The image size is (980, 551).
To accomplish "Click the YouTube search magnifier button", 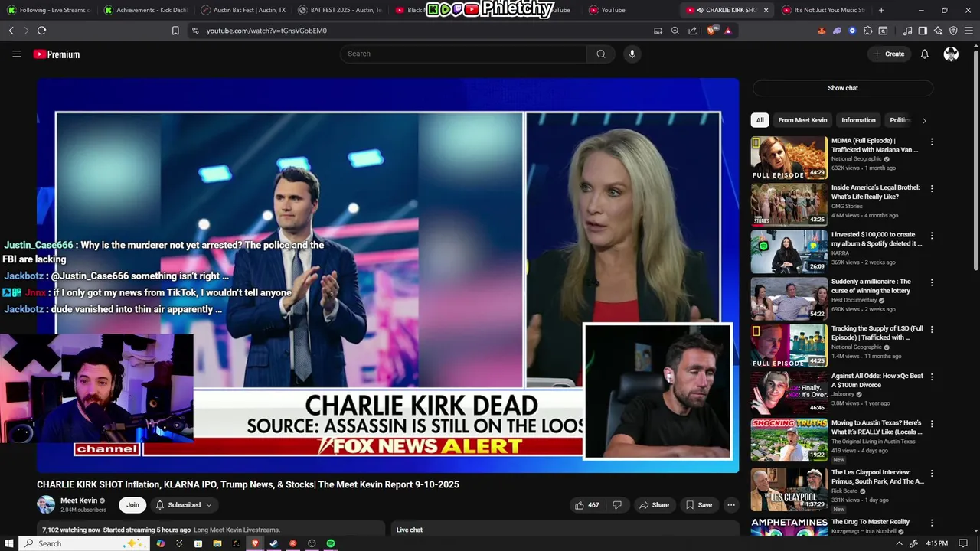I will 601,54.
